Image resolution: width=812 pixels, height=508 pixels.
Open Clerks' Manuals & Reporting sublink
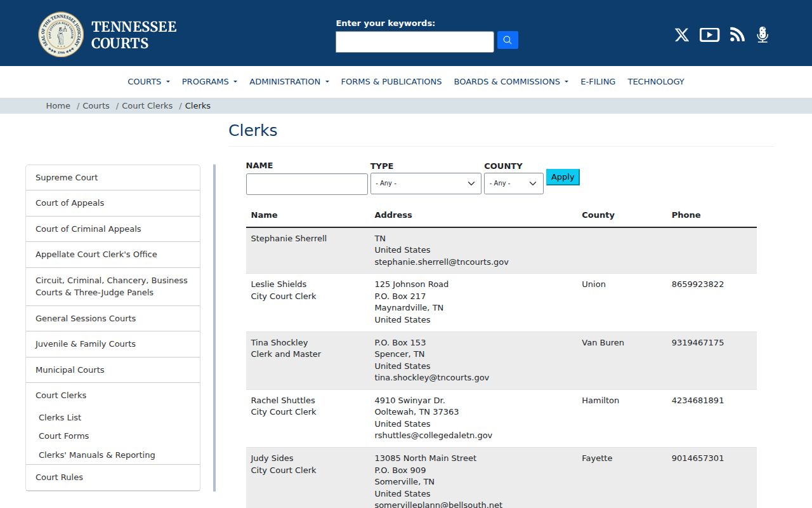tap(96, 455)
